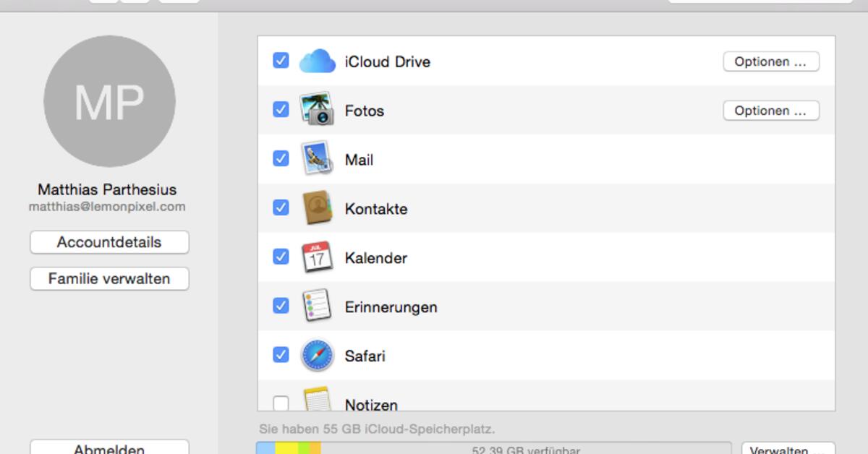Click the Kalender icon
This screenshot has height=454, width=868.
coord(317,257)
